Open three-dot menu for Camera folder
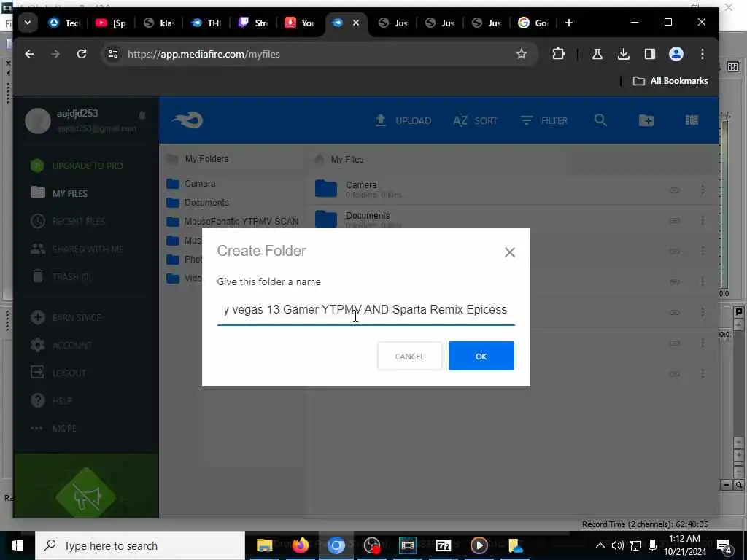Image resolution: width=747 pixels, height=560 pixels. click(703, 190)
